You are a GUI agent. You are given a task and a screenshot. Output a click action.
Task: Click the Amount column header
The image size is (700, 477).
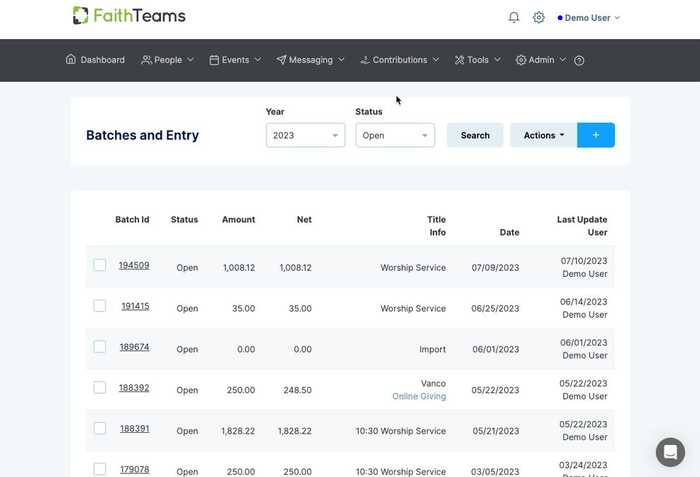point(238,220)
